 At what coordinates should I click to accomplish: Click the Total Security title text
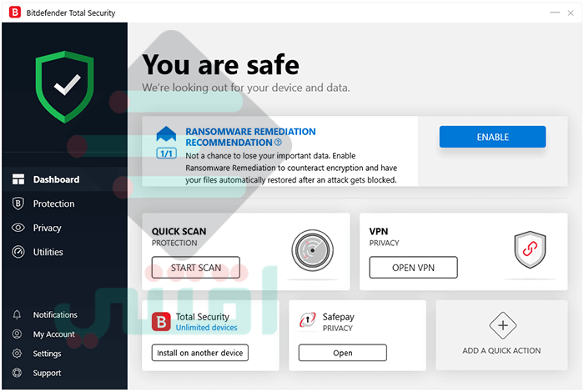(x=202, y=317)
